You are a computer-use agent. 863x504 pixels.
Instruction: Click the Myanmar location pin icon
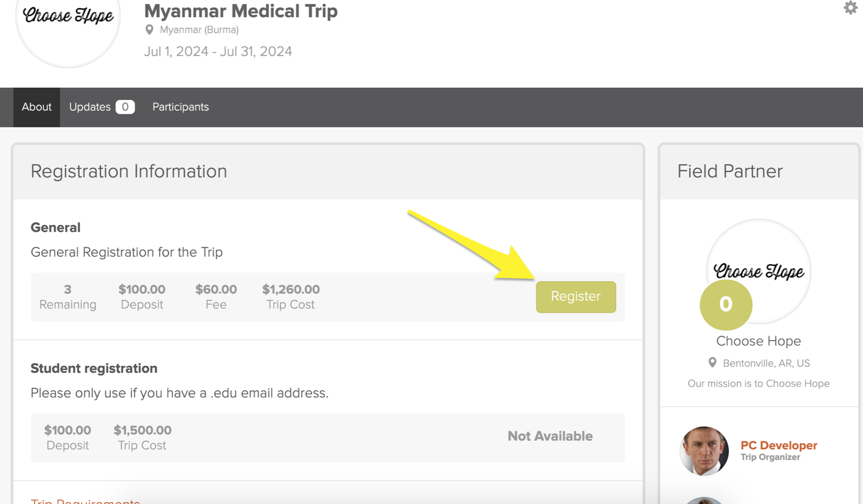tap(149, 30)
